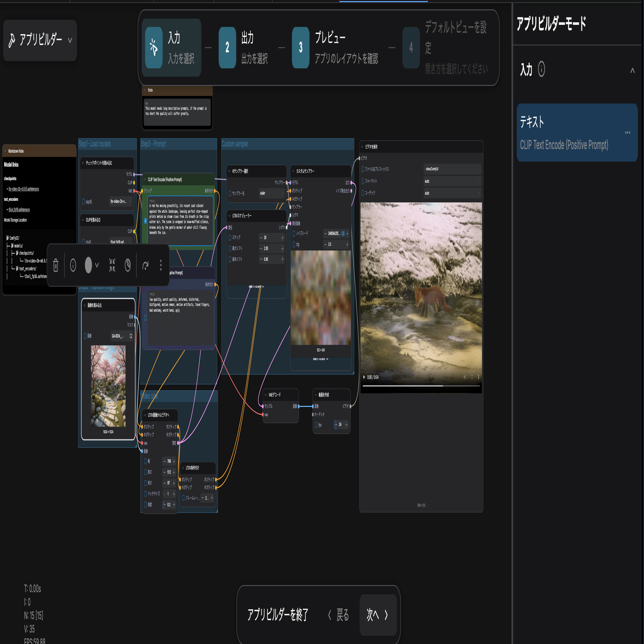Collapse the 入力 section chevron

[x=632, y=70]
